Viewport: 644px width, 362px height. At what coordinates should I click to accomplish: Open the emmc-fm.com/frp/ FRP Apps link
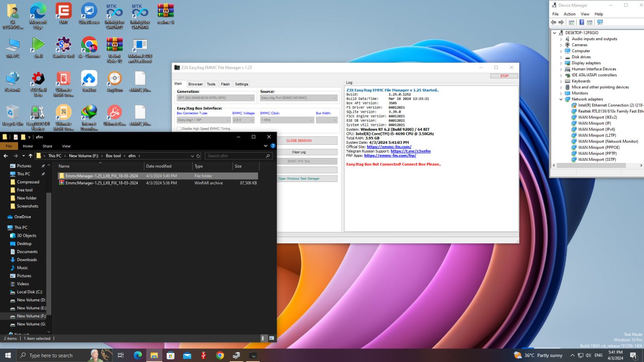point(390,156)
